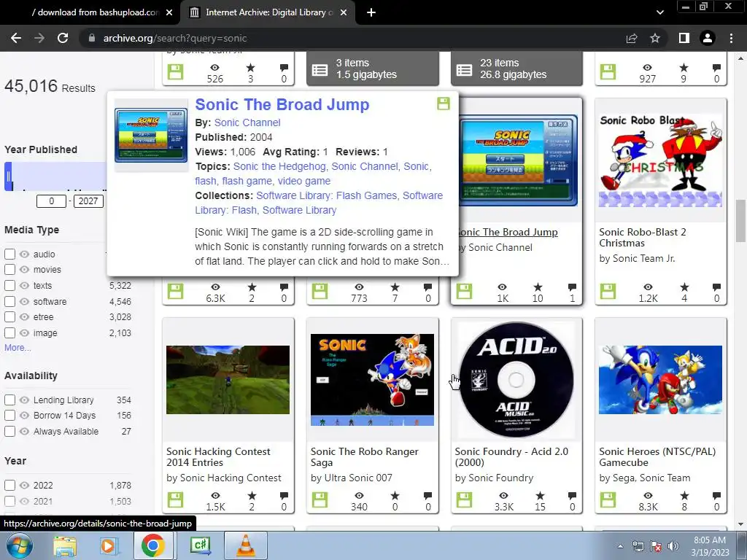747x560 pixels.
Task: Open Sonic Hacking Contest 2014 thumbnail
Action: [x=228, y=379]
